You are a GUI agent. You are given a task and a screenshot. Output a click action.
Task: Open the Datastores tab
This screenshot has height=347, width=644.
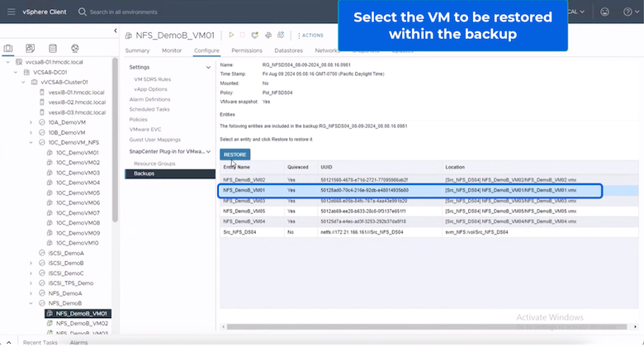coord(289,50)
